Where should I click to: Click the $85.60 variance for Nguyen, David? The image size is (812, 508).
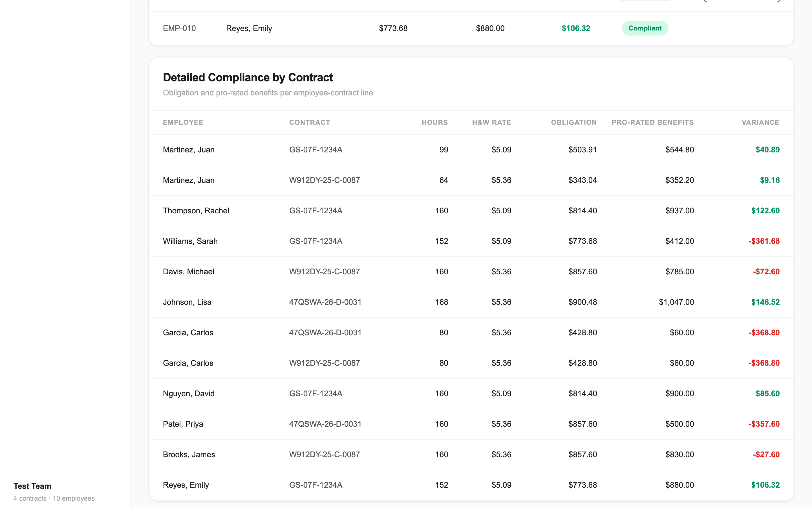(x=767, y=394)
